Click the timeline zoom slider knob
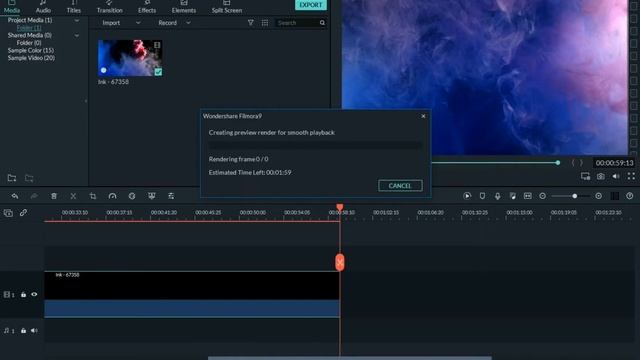The width and height of the screenshot is (640, 360). (574, 196)
